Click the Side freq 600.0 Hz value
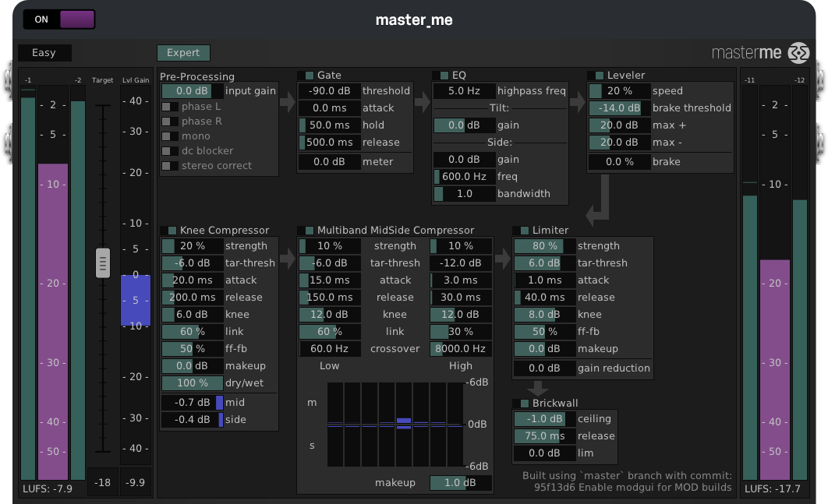The height and width of the screenshot is (504, 828). click(464, 176)
